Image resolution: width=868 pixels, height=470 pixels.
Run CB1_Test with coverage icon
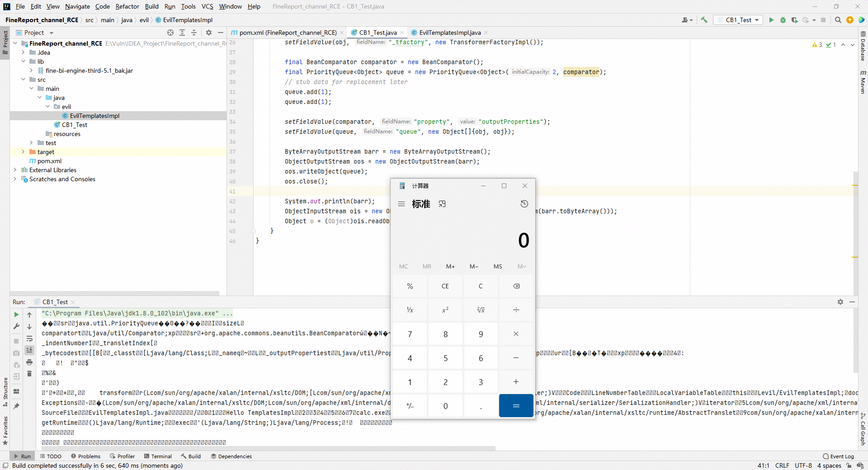coord(794,20)
